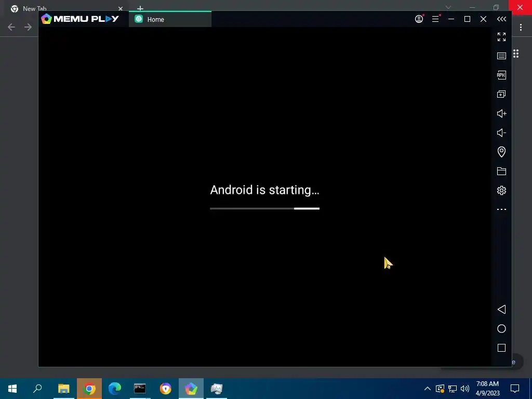This screenshot has height=399, width=532.
Task: Open the MEmu account profile icon
Action: [419, 19]
